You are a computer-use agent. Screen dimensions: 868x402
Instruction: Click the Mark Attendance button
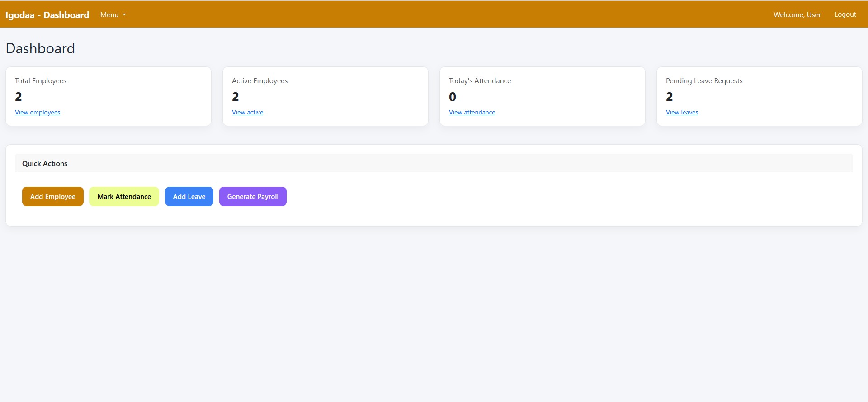click(124, 196)
